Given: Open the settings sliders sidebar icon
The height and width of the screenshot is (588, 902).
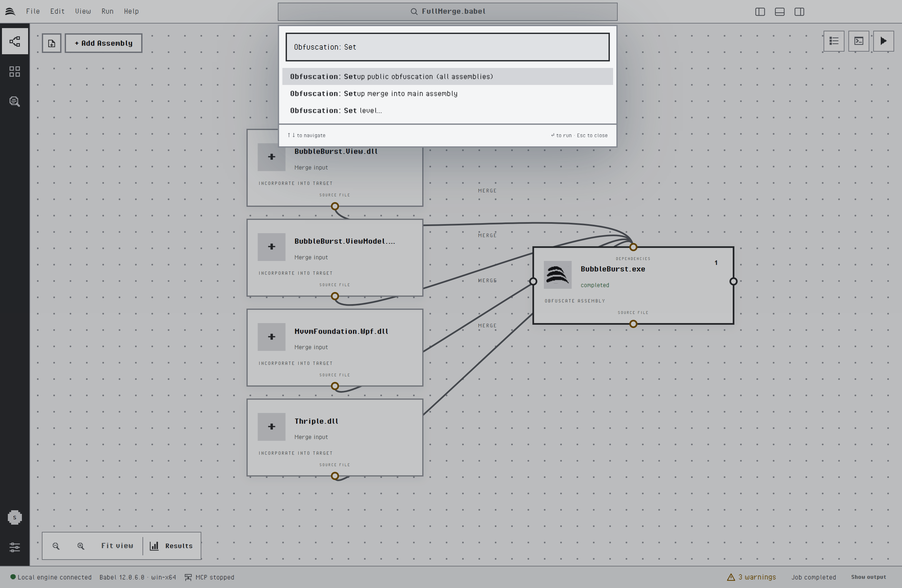Looking at the screenshot, I should (x=15, y=547).
